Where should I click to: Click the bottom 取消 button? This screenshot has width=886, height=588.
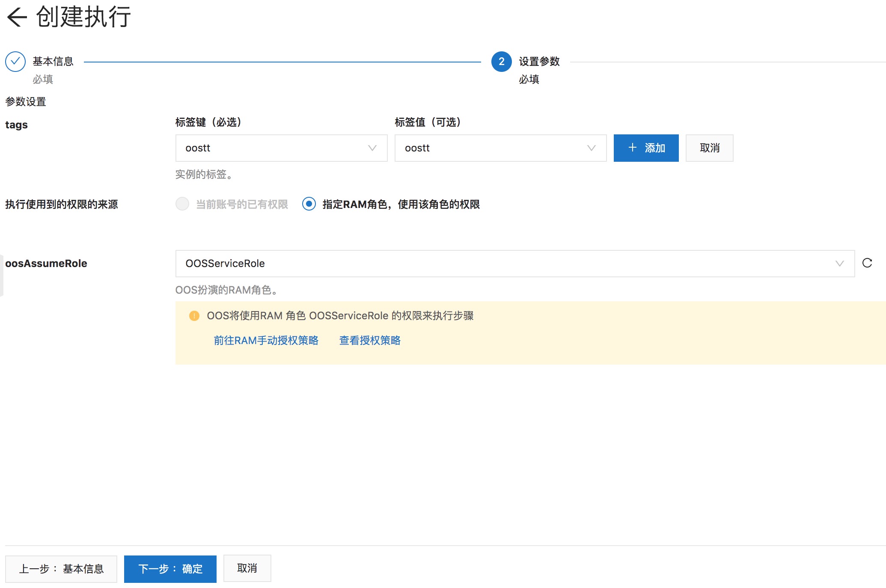[x=247, y=568]
